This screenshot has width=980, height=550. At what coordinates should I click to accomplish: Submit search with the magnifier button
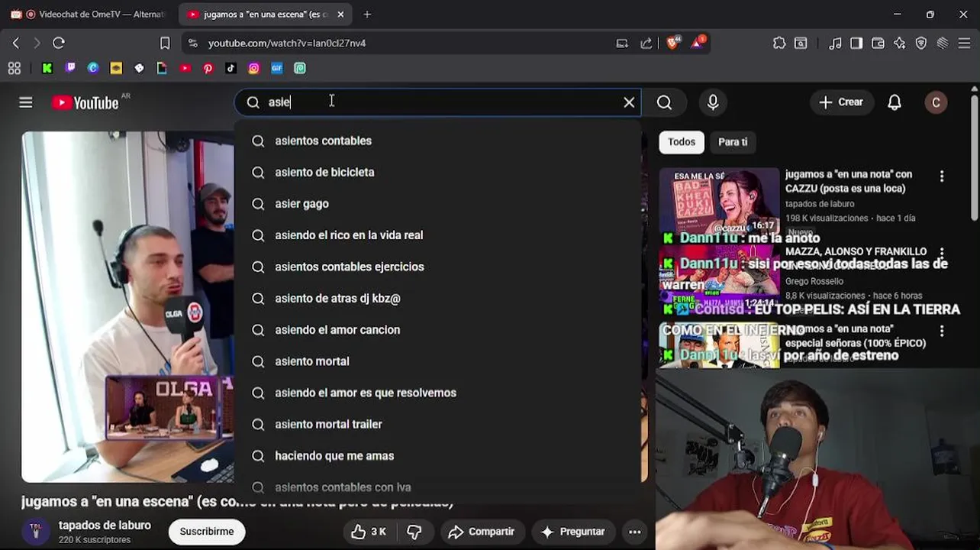click(x=665, y=102)
